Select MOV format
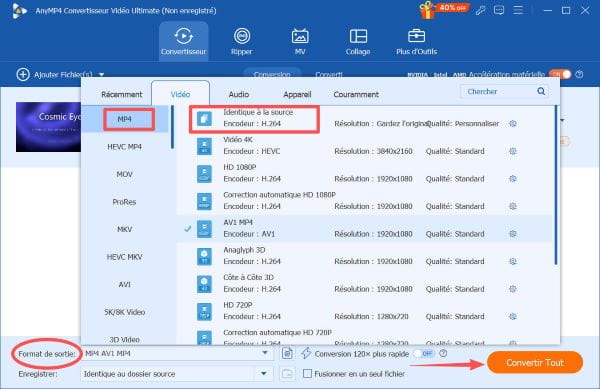The height and width of the screenshot is (389, 600). coord(125,174)
